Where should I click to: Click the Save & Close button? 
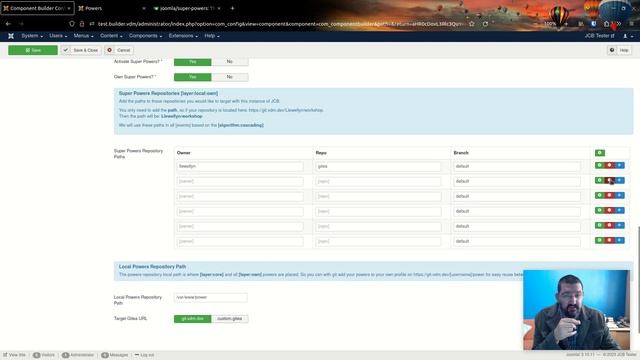(x=82, y=50)
